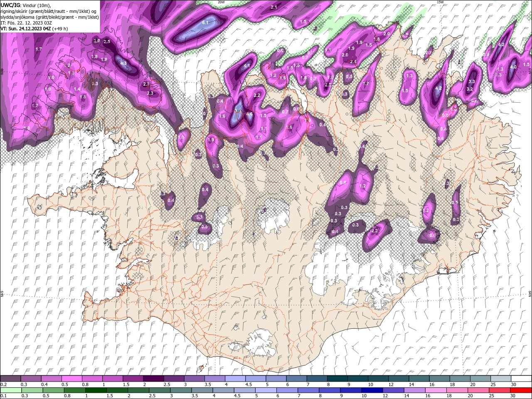532x399 pixels.
Task: Click the dark teal snow swatch at 8
Action: (x=337, y=379)
